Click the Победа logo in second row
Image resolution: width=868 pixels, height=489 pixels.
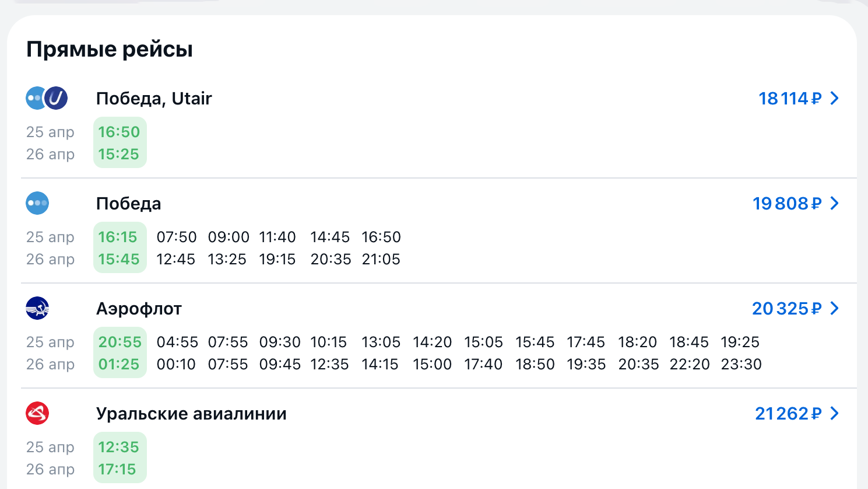click(37, 203)
